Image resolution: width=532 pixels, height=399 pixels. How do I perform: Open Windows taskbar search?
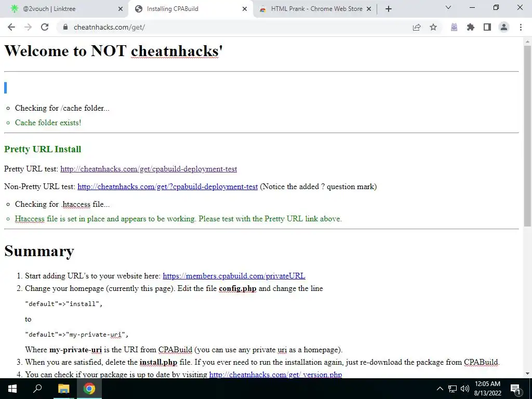click(37, 389)
